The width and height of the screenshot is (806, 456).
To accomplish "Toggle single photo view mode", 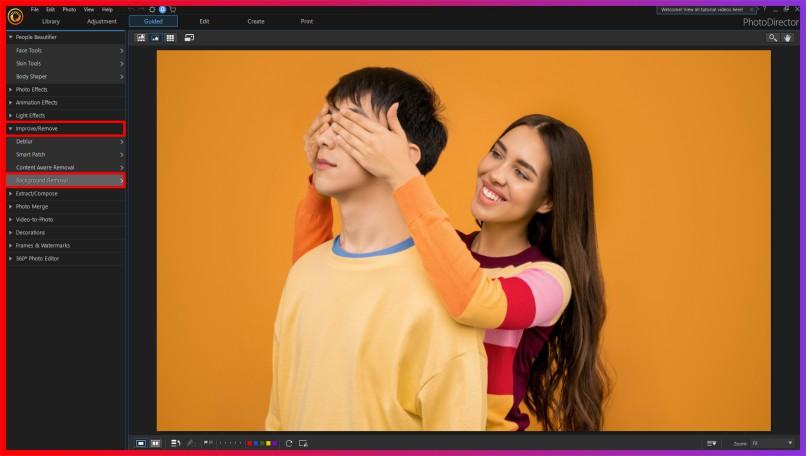I will pos(141,443).
